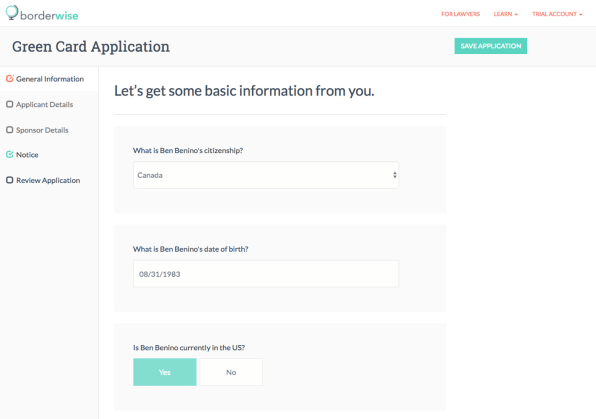Image resolution: width=596 pixels, height=419 pixels.
Task: Click the Sponsor Details checkbox icon
Action: point(10,130)
